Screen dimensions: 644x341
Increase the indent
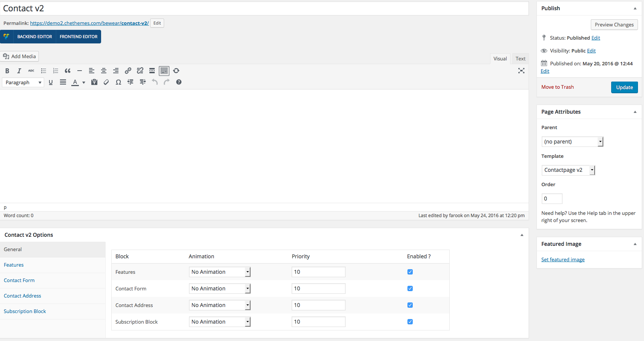coord(143,82)
